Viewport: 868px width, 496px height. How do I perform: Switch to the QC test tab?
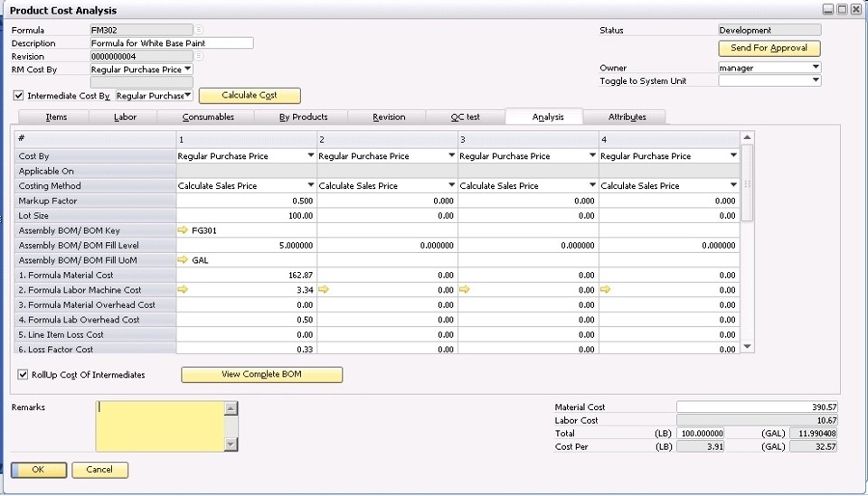pos(465,117)
